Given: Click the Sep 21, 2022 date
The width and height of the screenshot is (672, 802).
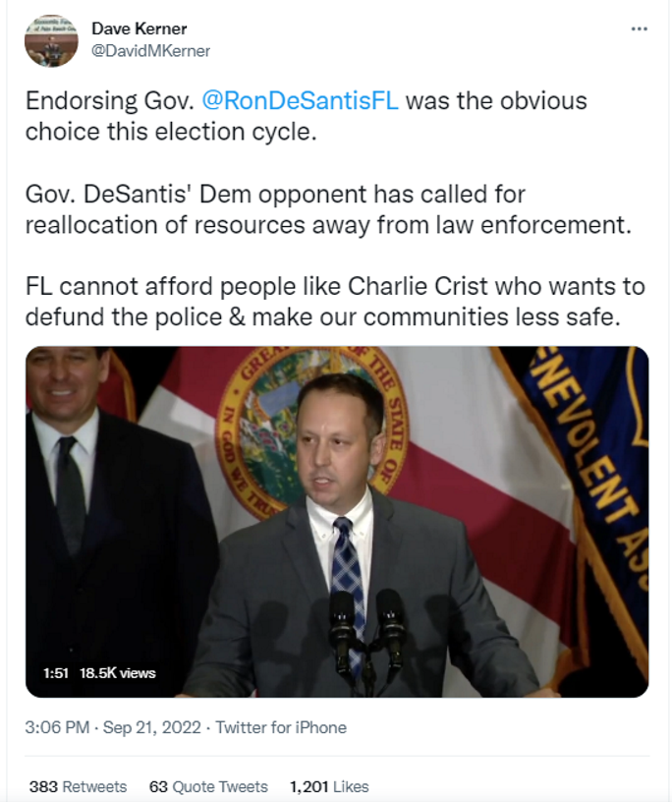Looking at the screenshot, I should pyautogui.click(x=150, y=728).
